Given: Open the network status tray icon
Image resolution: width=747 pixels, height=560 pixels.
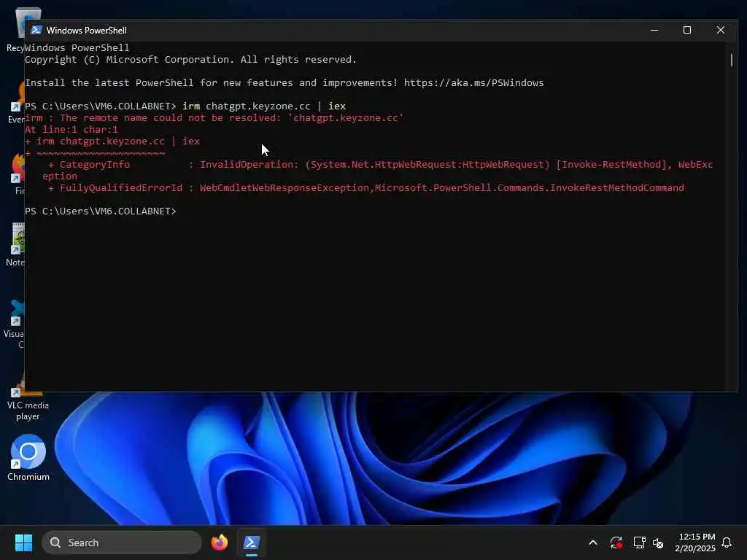Looking at the screenshot, I should click(639, 542).
